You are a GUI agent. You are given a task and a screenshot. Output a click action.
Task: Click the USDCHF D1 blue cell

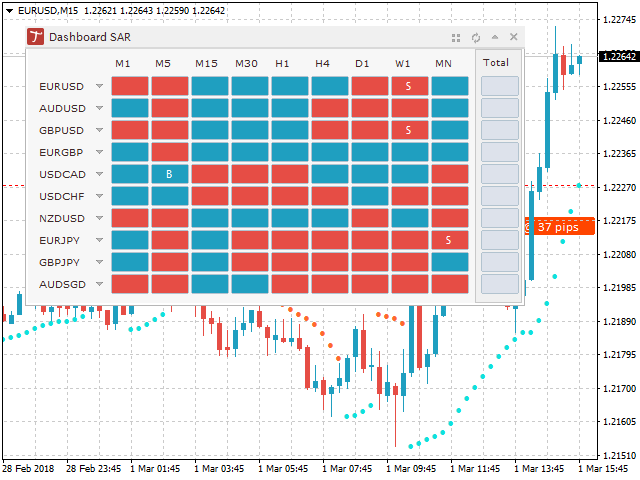coord(370,196)
